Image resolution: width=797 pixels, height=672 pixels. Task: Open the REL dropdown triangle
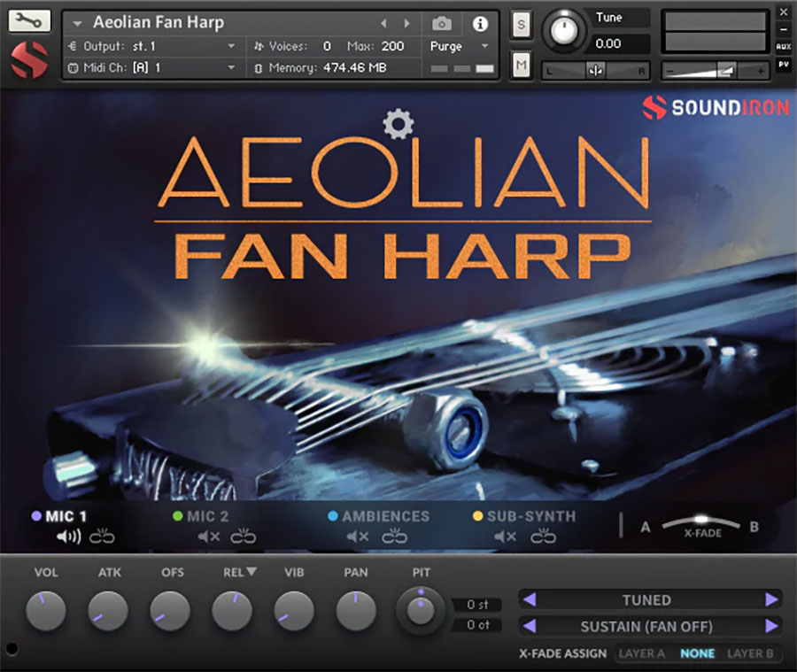[251, 572]
